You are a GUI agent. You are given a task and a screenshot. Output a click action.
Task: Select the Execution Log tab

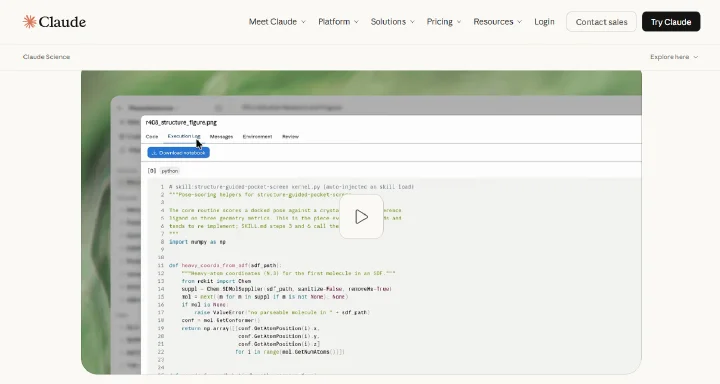184,136
